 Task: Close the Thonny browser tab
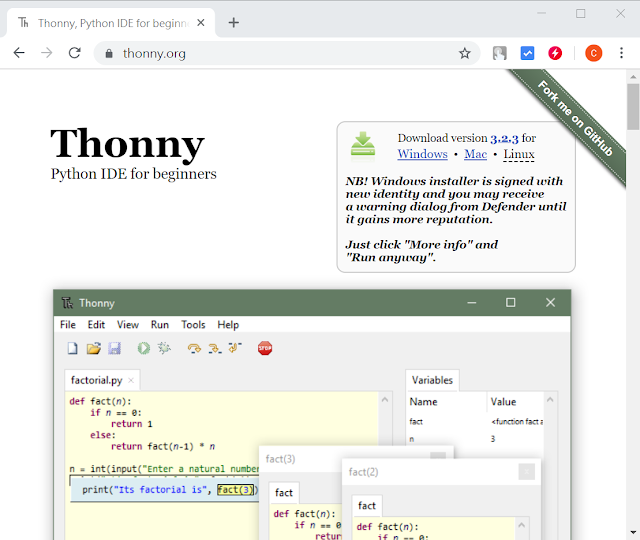(x=201, y=23)
